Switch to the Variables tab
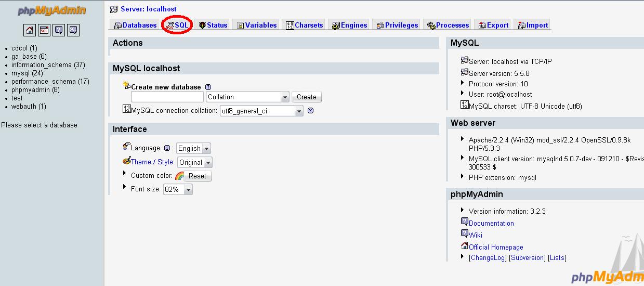The height and width of the screenshot is (286, 644). [x=257, y=25]
